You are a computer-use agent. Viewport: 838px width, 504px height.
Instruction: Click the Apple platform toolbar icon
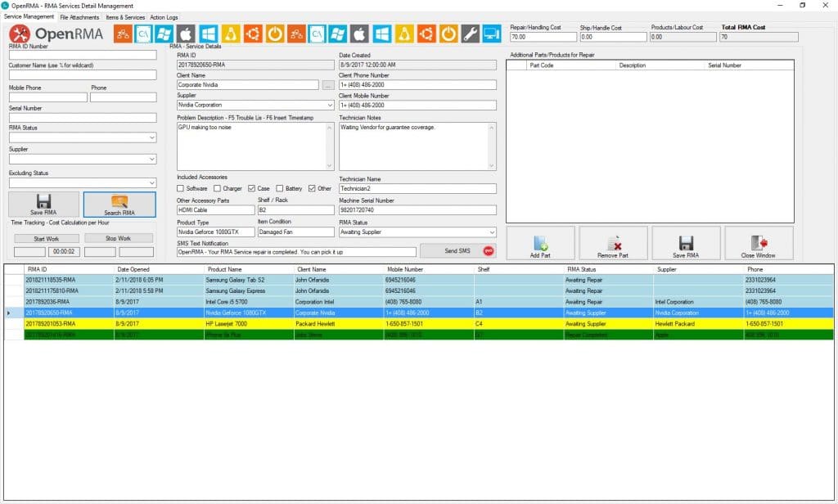(187, 34)
